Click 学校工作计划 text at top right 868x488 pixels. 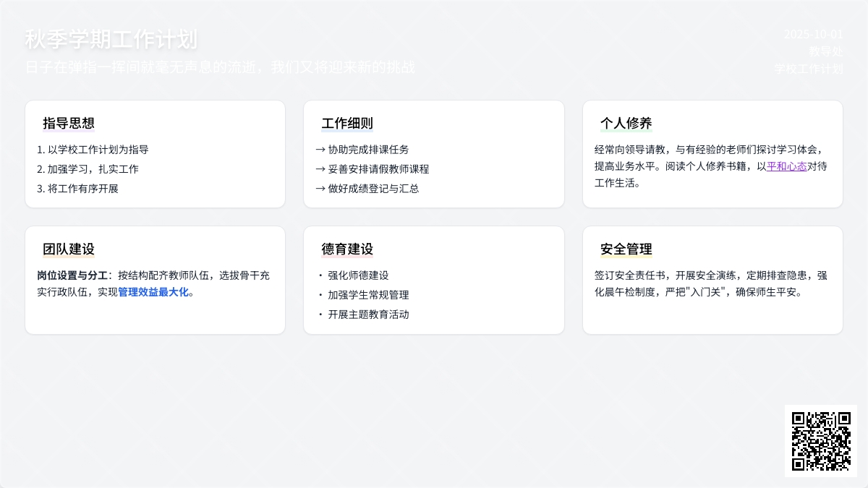point(808,69)
